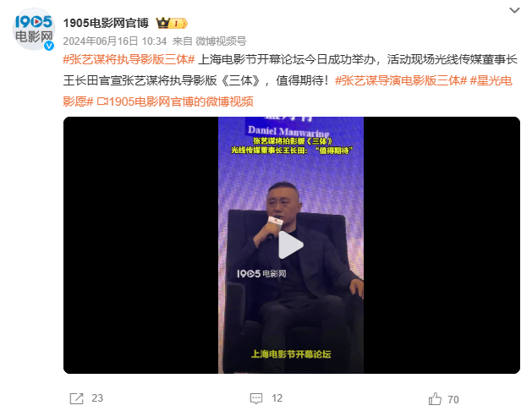This screenshot has height=411, width=532.
Task: Click the comment count 12
Action: [x=277, y=398]
